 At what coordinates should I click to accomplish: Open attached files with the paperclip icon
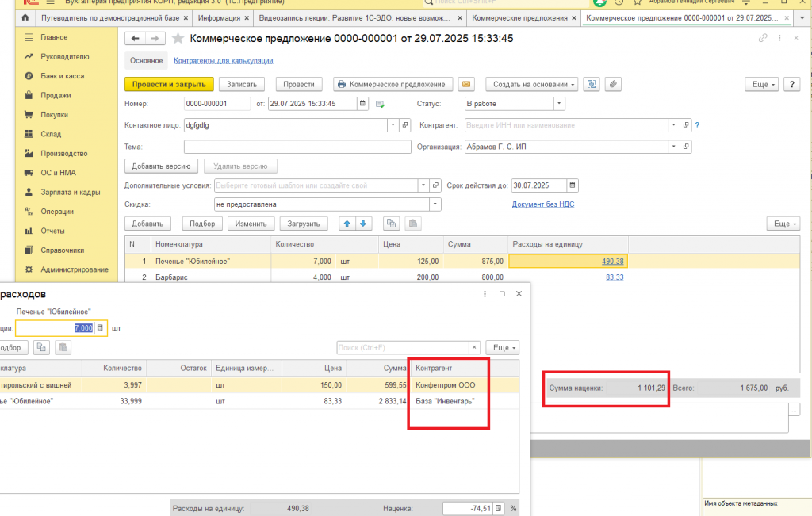[x=613, y=84]
